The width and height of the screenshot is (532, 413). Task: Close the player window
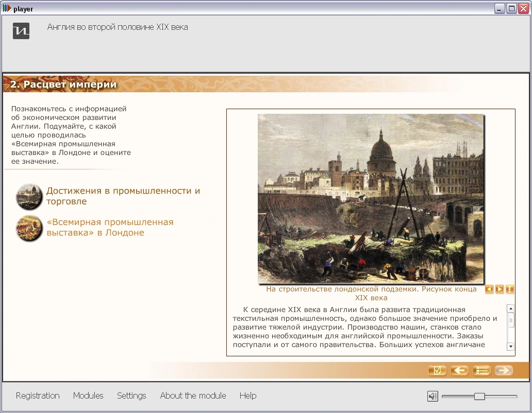click(524, 8)
